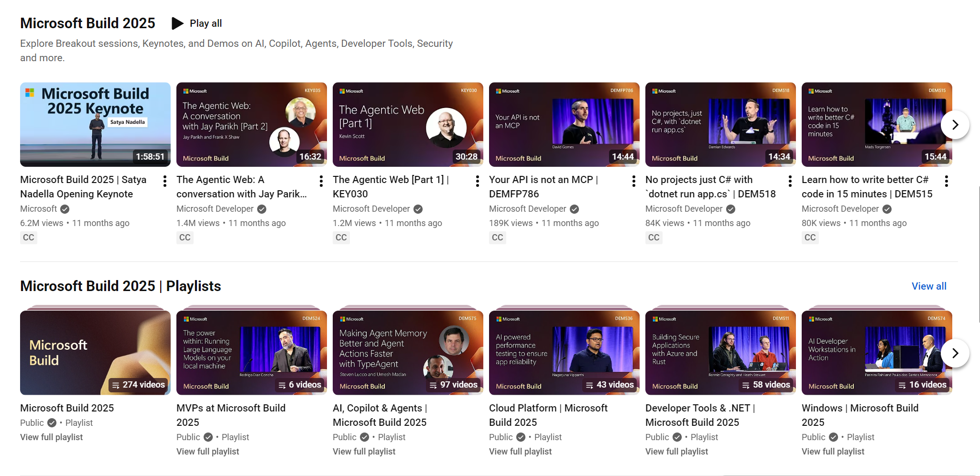Click the Microsoft Build 2025 section heading
The image size is (980, 476).
pyautogui.click(x=87, y=23)
